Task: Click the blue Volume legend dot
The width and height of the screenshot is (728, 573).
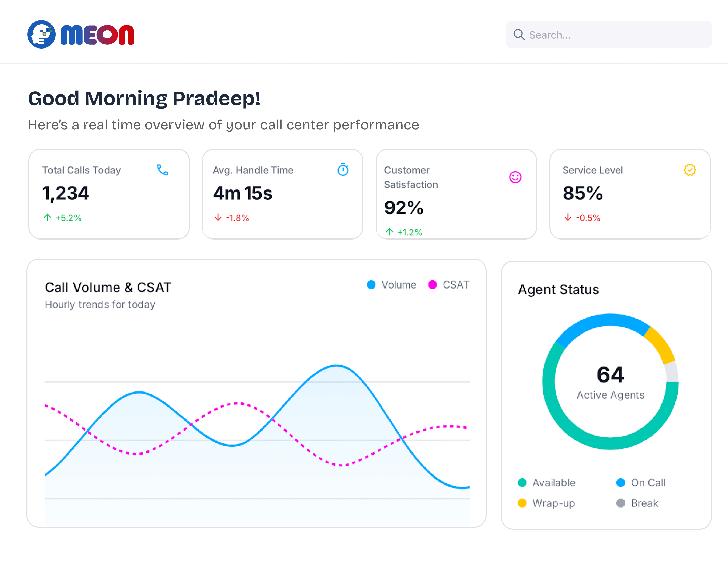Action: (x=371, y=284)
